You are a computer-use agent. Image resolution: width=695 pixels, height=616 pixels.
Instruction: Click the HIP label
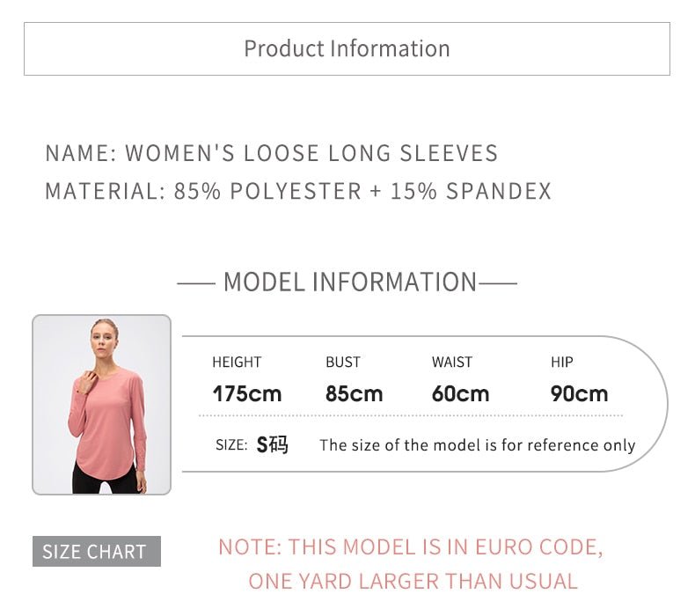coord(562,362)
